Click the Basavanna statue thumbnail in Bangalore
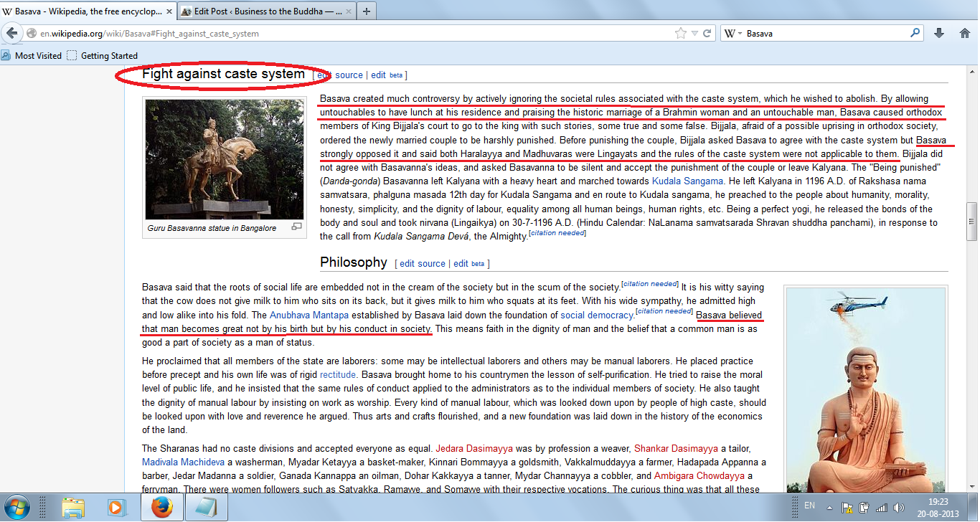This screenshot has width=980, height=522. 224,159
